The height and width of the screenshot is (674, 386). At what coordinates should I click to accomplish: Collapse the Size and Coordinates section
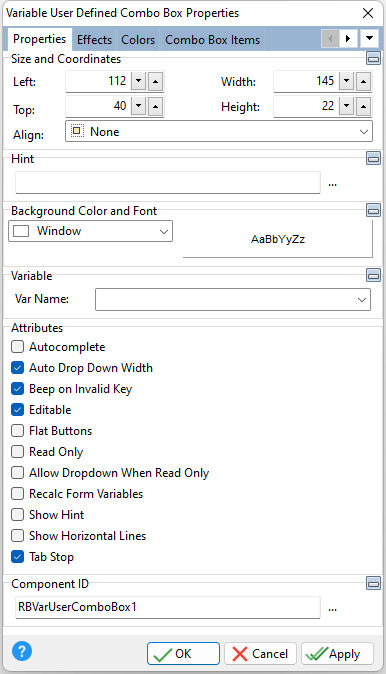[373, 58]
